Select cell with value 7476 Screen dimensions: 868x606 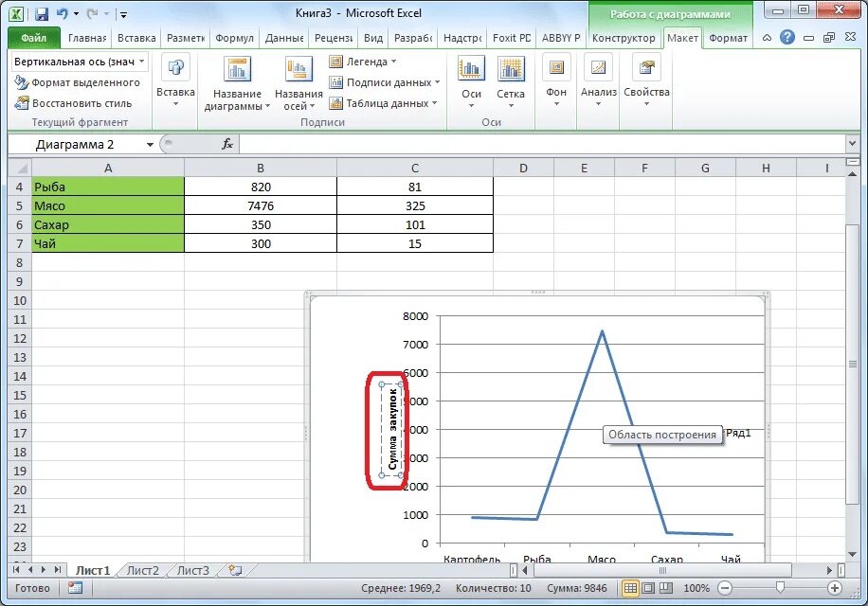point(261,205)
